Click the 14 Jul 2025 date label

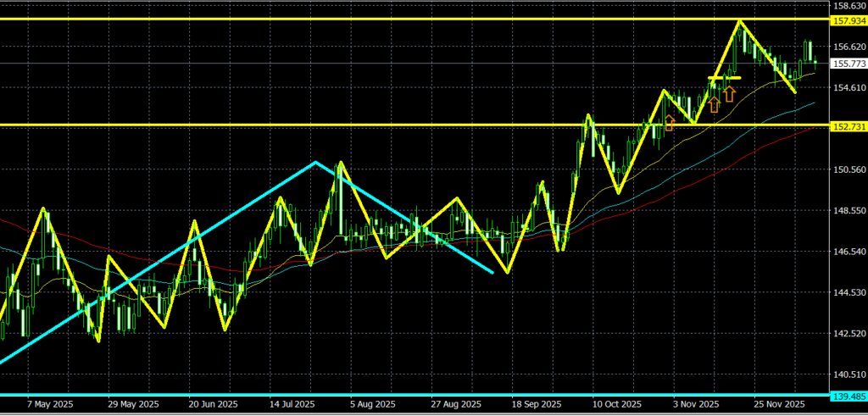[x=292, y=406]
